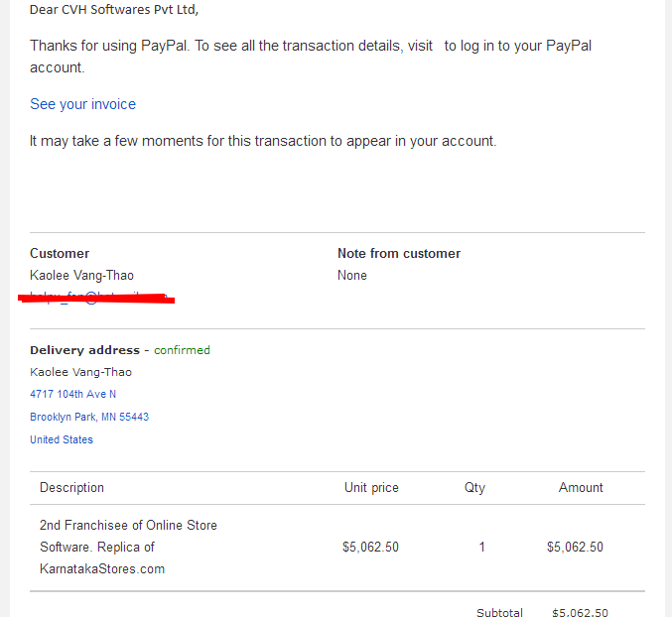Click the Qty column header
The image size is (672, 617).
[474, 488]
